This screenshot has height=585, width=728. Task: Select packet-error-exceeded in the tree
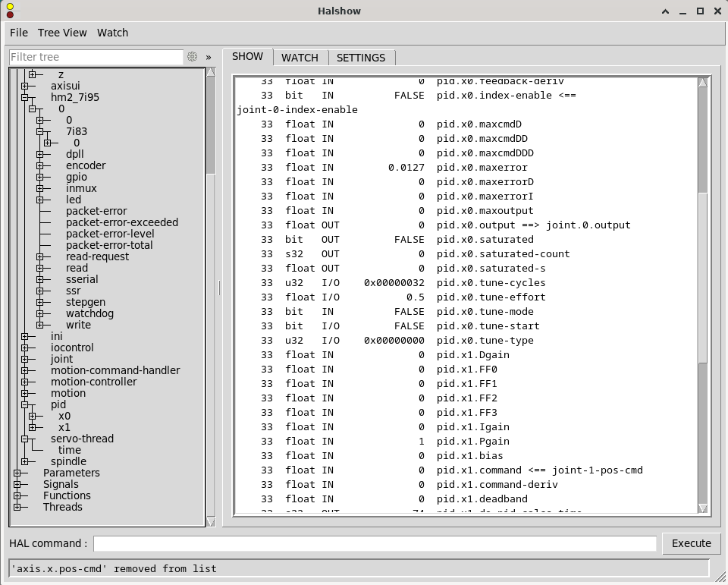[x=121, y=222]
